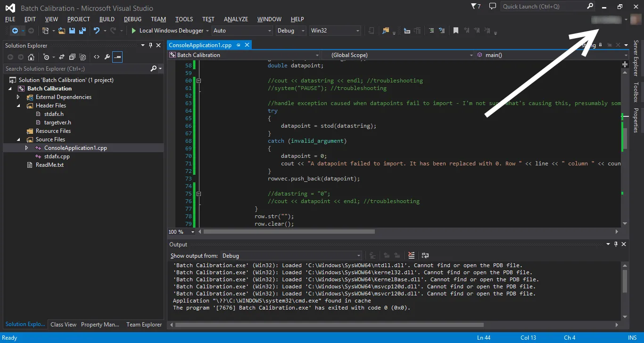Click the Home icon in Solution Explorer
The height and width of the screenshot is (343, 644).
click(x=31, y=57)
